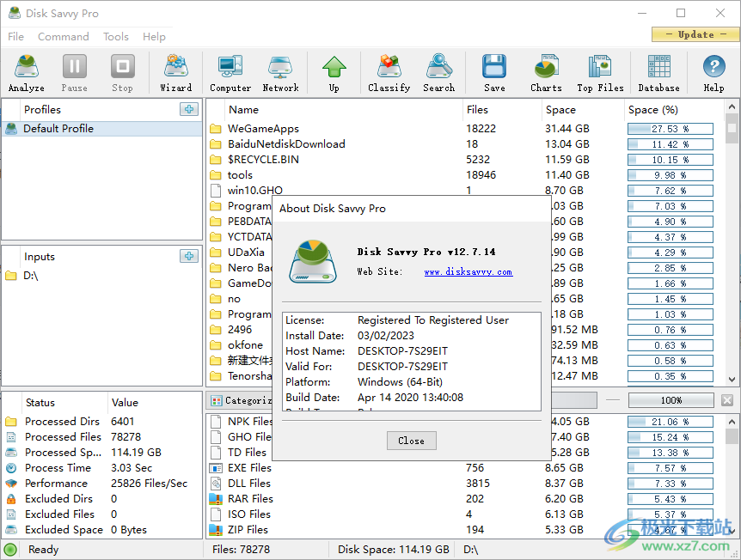This screenshot has height=560, width=741.
Task: Open the Search tool
Action: pos(438,73)
